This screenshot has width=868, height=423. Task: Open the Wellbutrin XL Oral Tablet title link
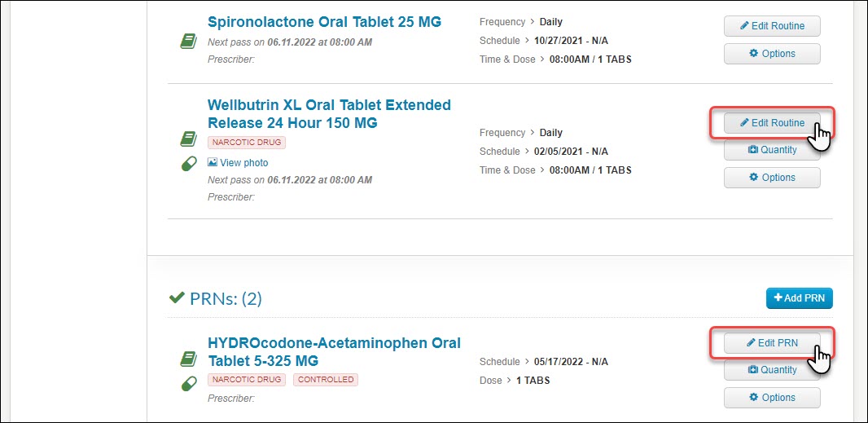coord(330,113)
